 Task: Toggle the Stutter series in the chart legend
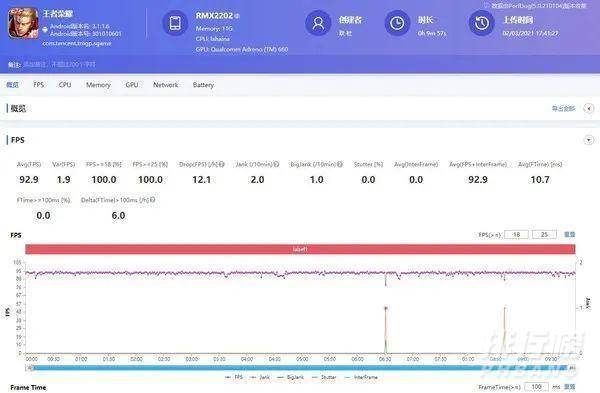point(324,377)
